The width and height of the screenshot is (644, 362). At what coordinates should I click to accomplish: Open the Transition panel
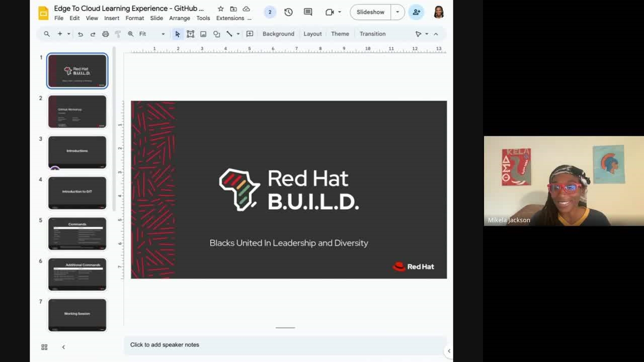[372, 34]
